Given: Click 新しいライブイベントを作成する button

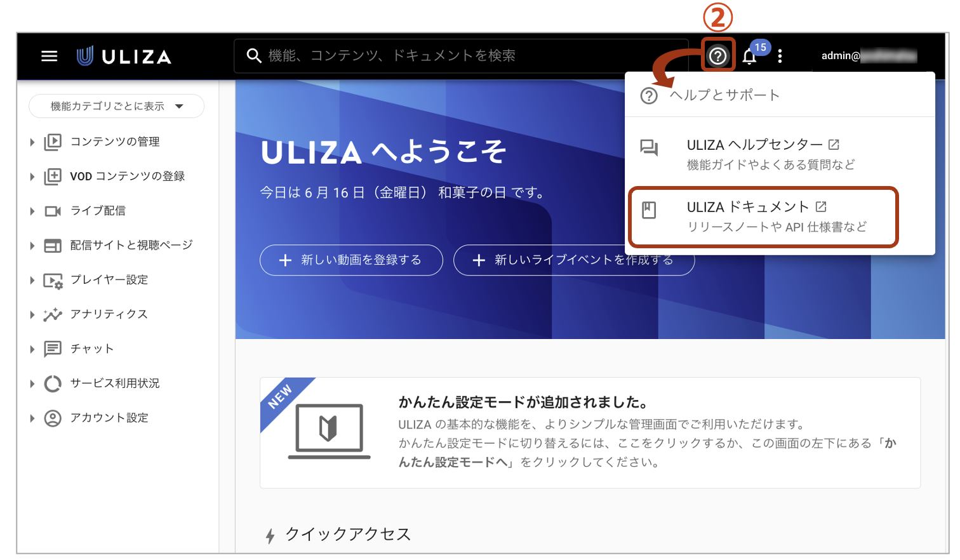Looking at the screenshot, I should point(573,260).
